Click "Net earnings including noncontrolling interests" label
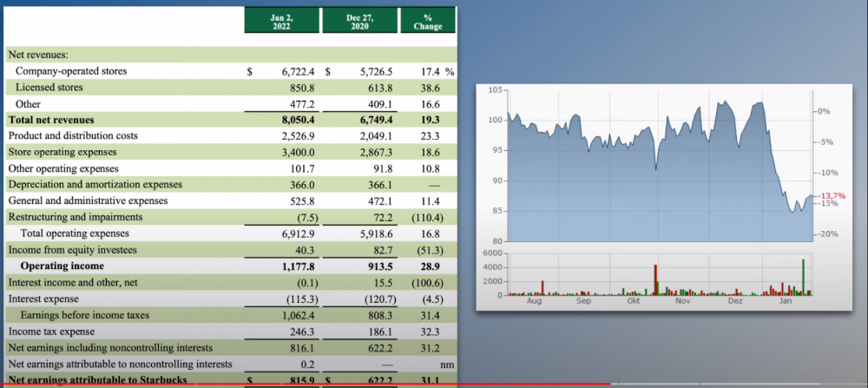 pos(110,347)
